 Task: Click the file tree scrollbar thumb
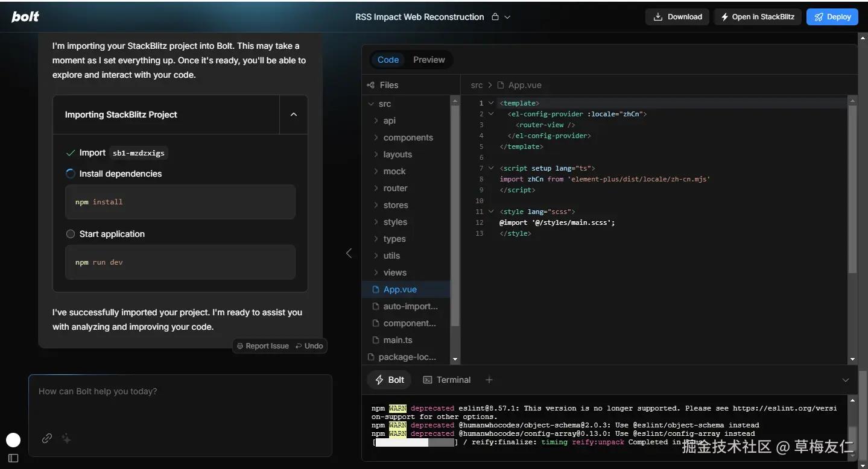455,216
